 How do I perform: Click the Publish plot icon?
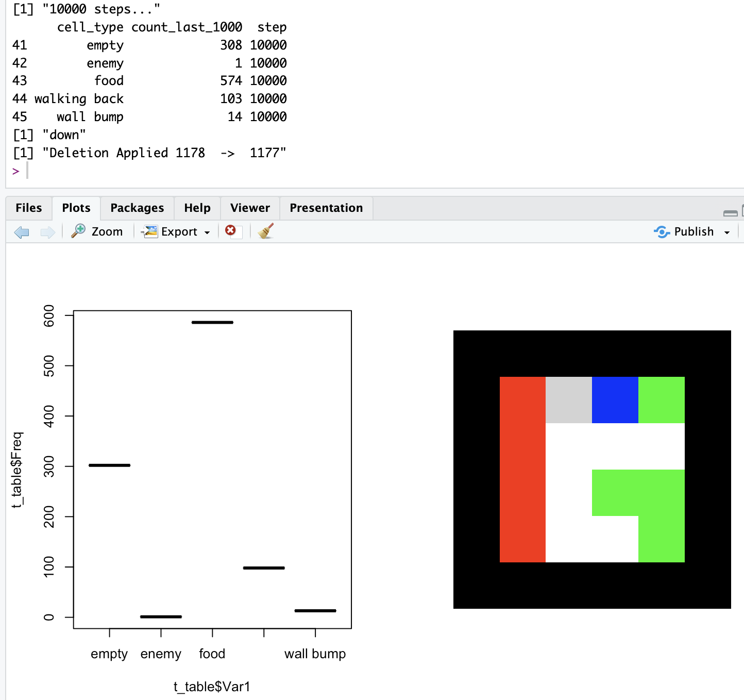coord(662,232)
